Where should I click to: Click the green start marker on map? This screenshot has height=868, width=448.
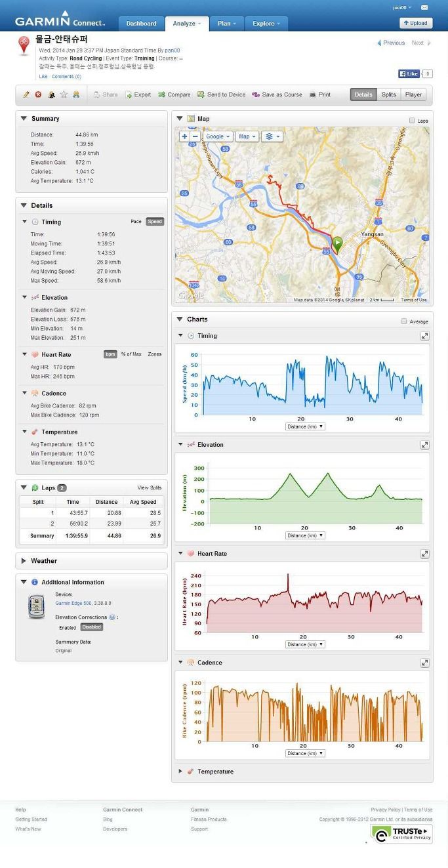coord(337,244)
